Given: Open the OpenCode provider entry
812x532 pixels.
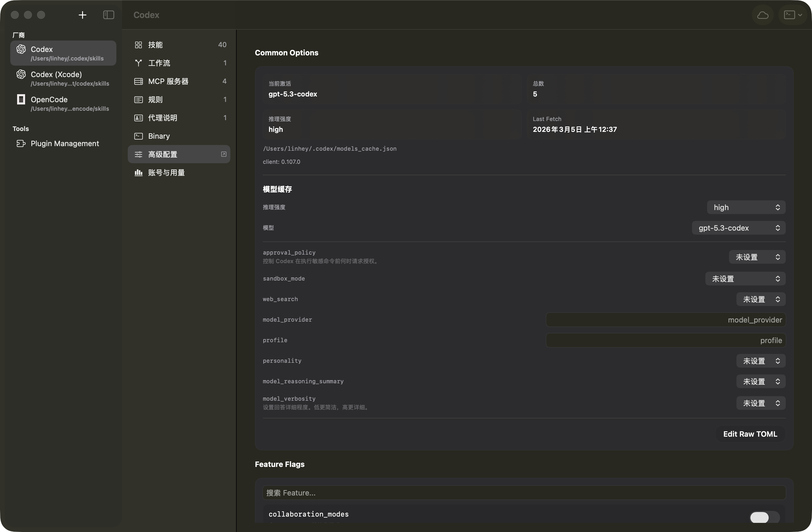Looking at the screenshot, I should tap(63, 103).
